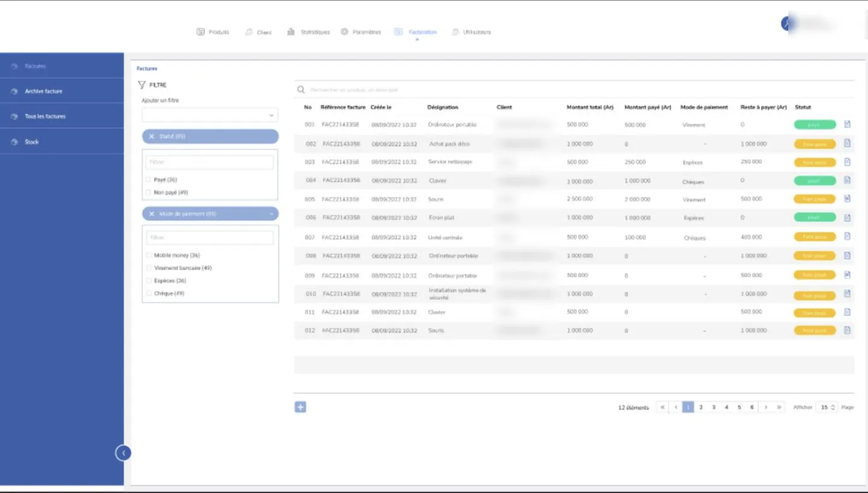Click the Unité centrale designation in row 007
868x493 pixels.
(x=445, y=237)
